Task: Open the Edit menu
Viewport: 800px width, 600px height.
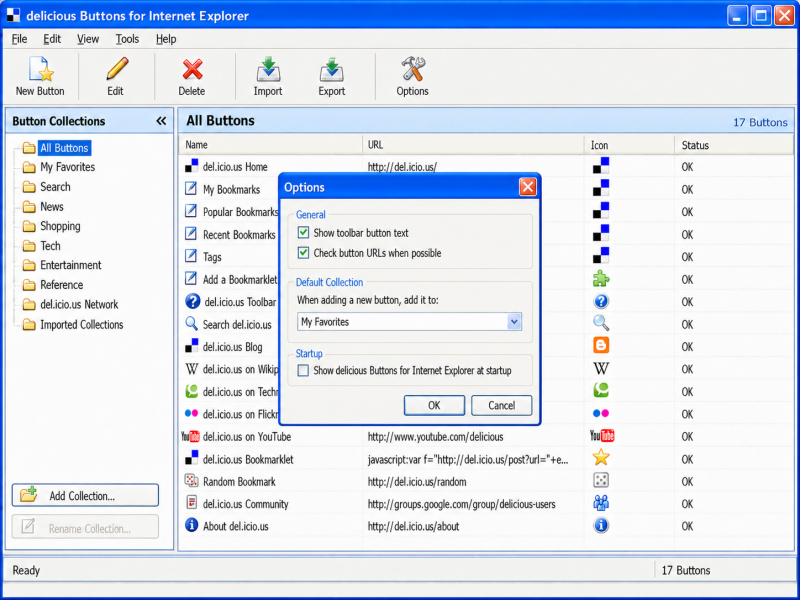Action: click(52, 39)
